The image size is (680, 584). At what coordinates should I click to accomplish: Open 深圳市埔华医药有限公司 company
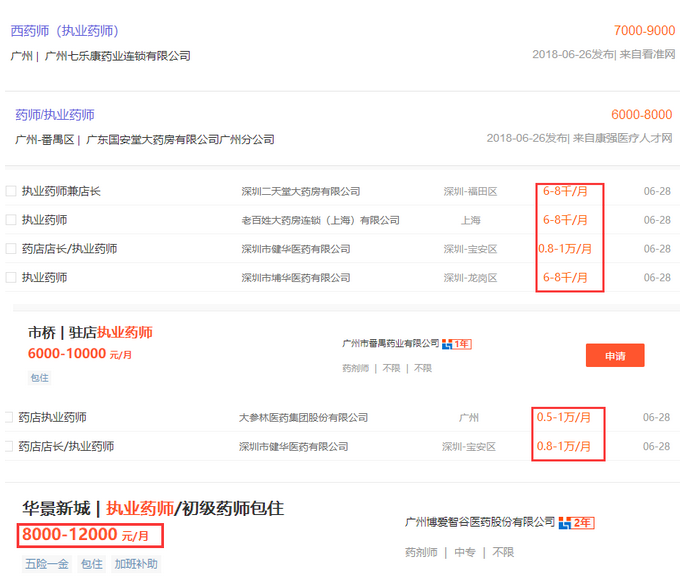[296, 277]
